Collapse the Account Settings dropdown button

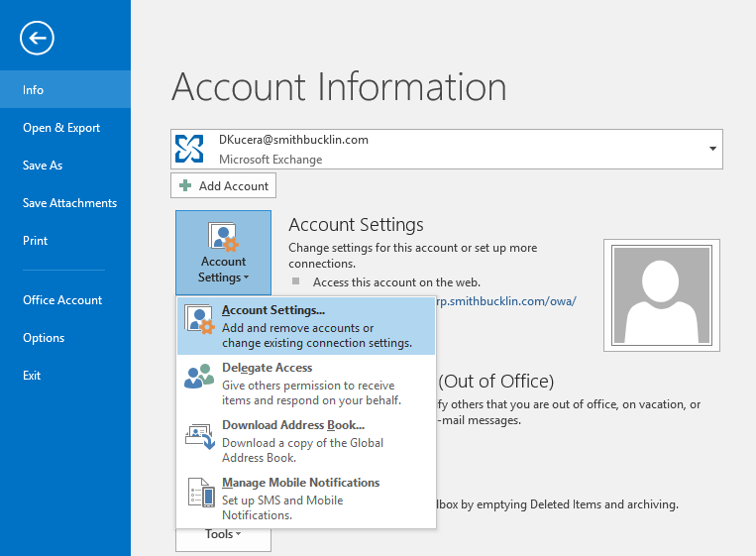(x=223, y=253)
